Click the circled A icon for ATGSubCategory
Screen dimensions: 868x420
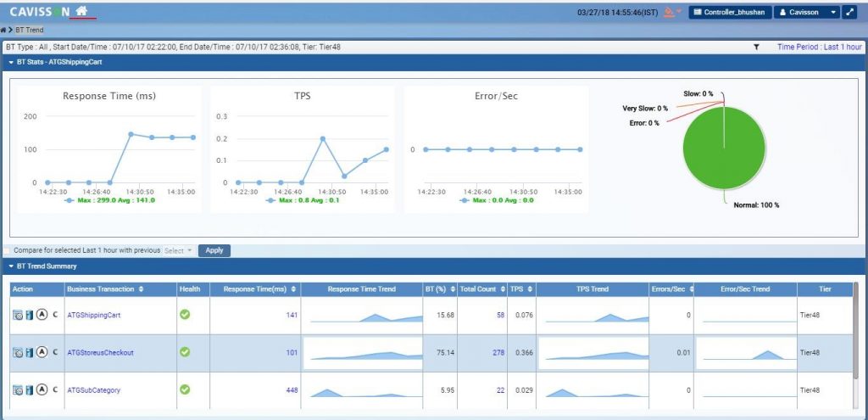42,390
